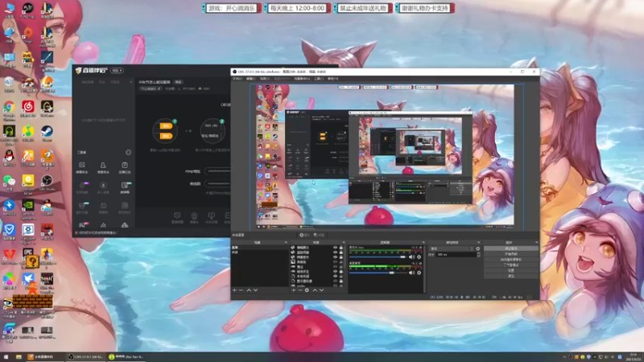Toggle visibility eye of fourth OBS source

(x=335, y=262)
